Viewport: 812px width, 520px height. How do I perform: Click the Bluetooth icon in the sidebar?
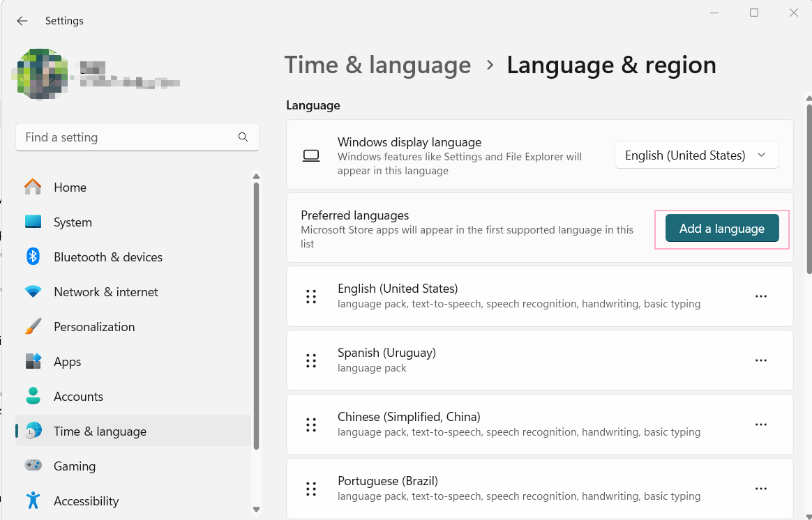[33, 257]
